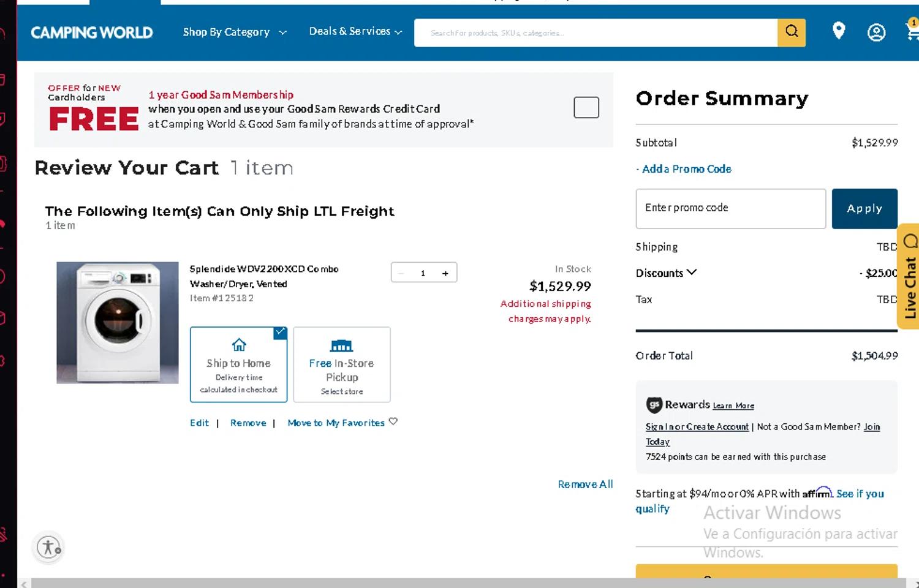Click the Apply promo code button
The height and width of the screenshot is (588, 919).
pyautogui.click(x=864, y=209)
